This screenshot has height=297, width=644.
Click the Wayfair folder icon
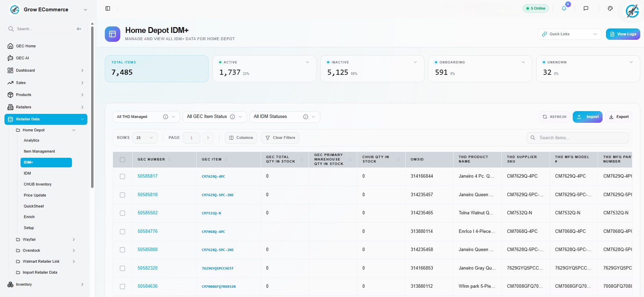[18, 239]
